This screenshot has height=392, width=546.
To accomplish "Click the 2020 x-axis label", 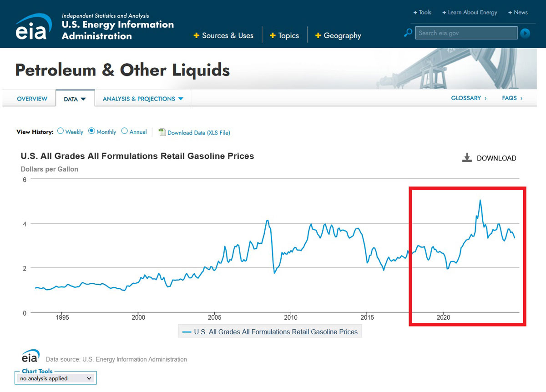I will click(x=443, y=317).
